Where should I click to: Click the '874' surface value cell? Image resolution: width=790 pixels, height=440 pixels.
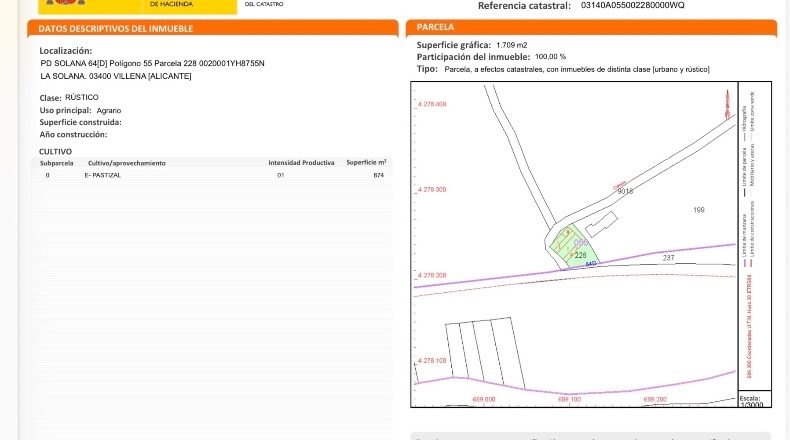pos(379,175)
